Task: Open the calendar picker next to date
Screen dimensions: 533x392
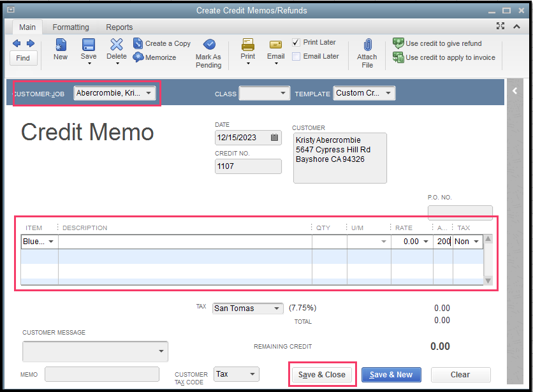Action: coord(274,137)
